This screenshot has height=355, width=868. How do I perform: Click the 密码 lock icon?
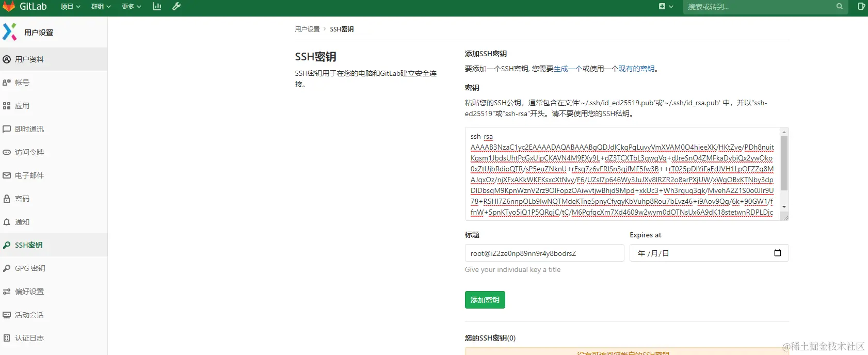pyautogui.click(x=7, y=199)
